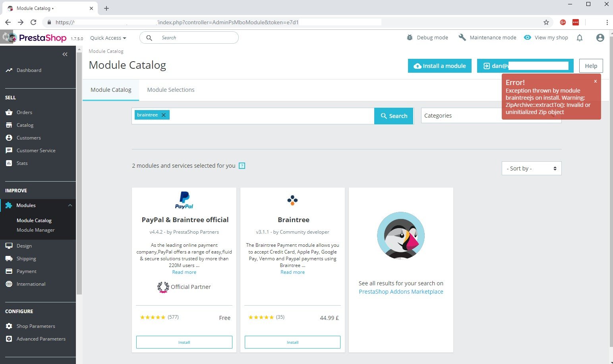The width and height of the screenshot is (613, 364).
Task: Read more about PayPal & Braintree official
Action: tap(184, 272)
